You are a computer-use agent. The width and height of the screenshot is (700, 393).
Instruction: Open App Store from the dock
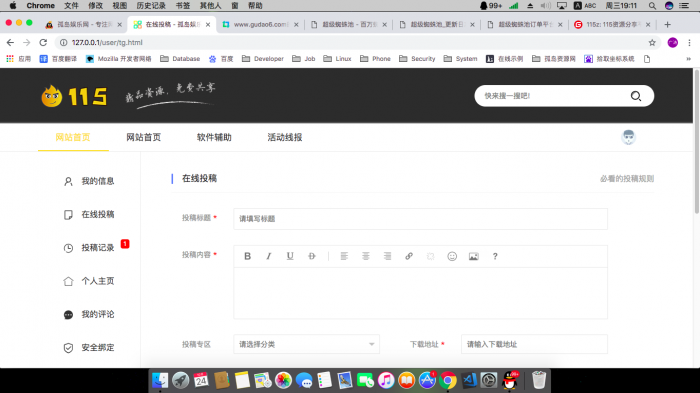tap(427, 380)
